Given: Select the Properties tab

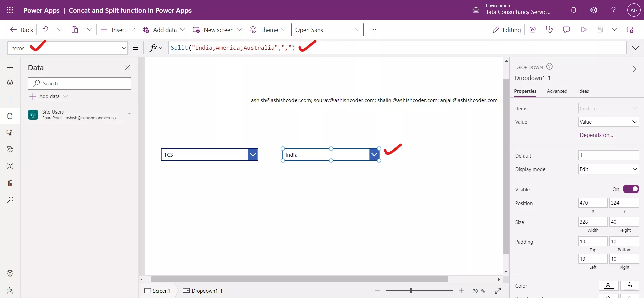Looking at the screenshot, I should click(x=525, y=91).
